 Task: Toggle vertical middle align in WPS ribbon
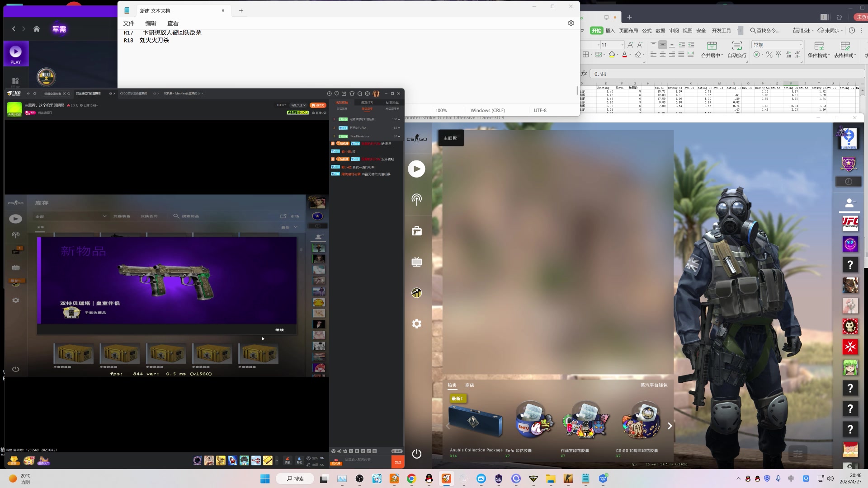662,45
